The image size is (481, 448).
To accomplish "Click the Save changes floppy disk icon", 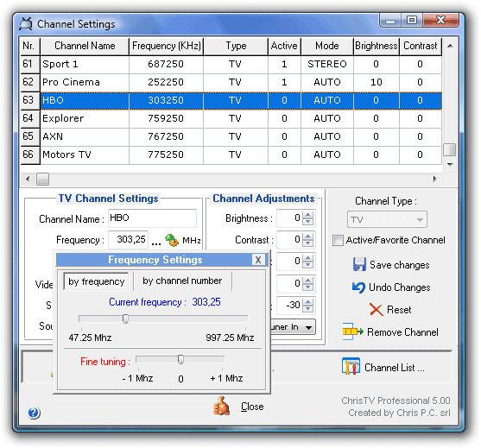I will [359, 264].
